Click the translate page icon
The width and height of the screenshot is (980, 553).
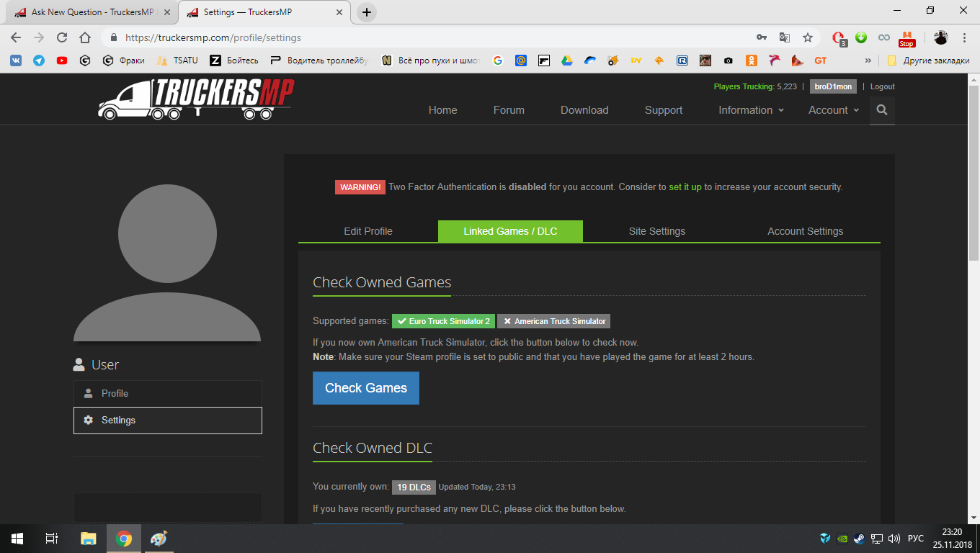point(785,37)
